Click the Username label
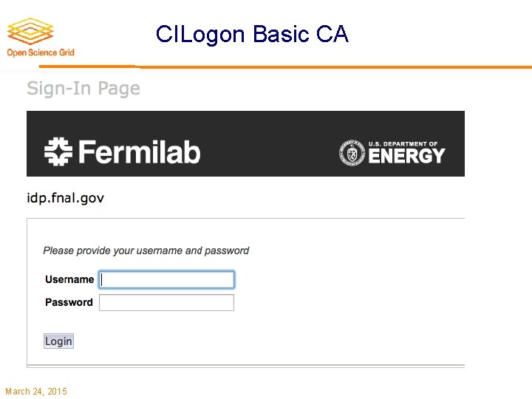Viewport: 532px width, 399px height. 69,279
